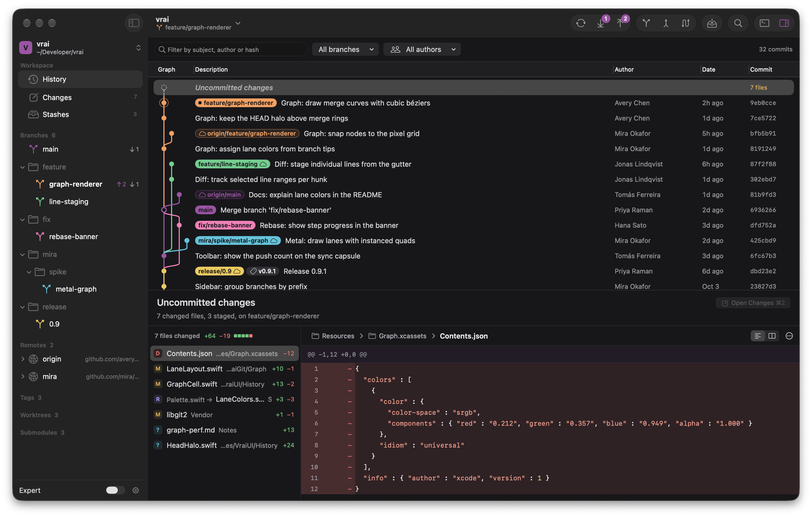Push commits with the up-arrow badge icon
The width and height of the screenshot is (812, 517).
coord(620,23)
